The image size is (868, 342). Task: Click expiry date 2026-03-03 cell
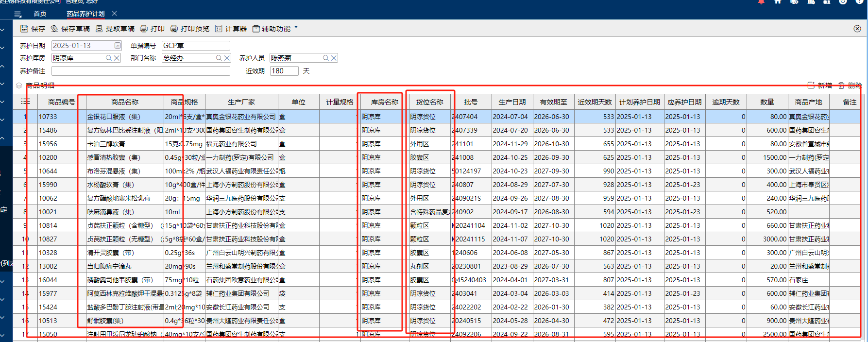554,293
